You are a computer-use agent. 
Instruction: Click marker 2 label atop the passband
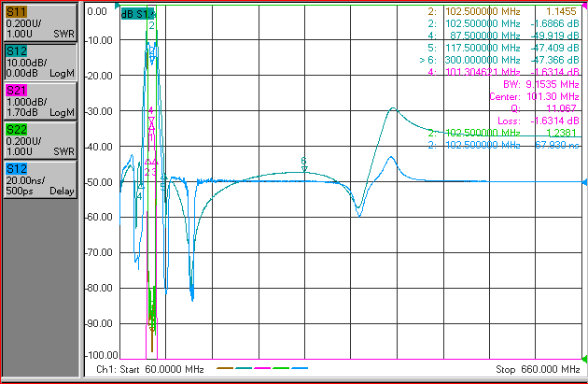[x=151, y=25]
